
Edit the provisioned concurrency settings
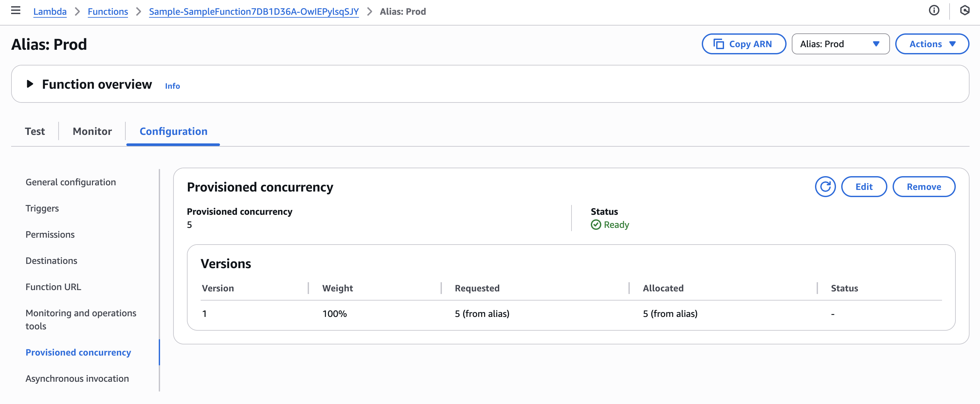863,187
